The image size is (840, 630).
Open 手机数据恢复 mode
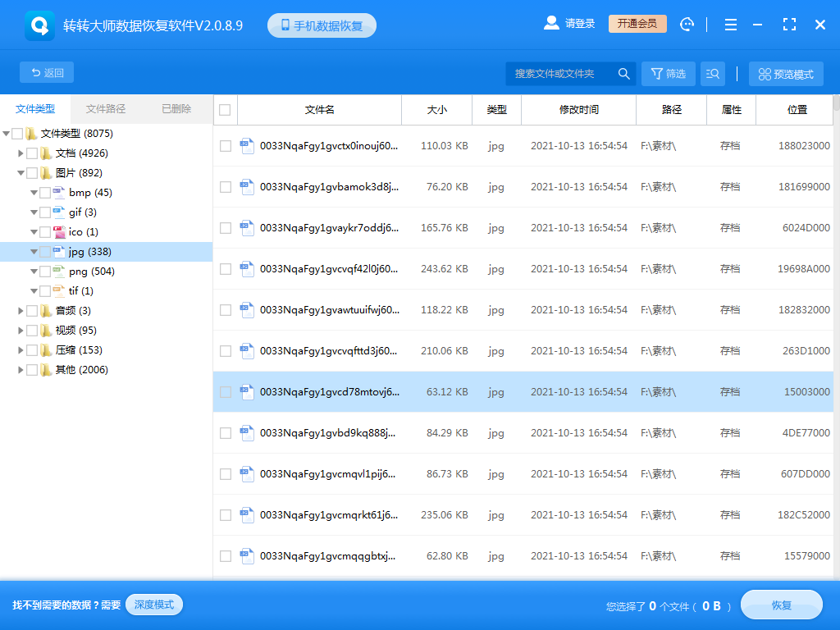tap(322, 25)
